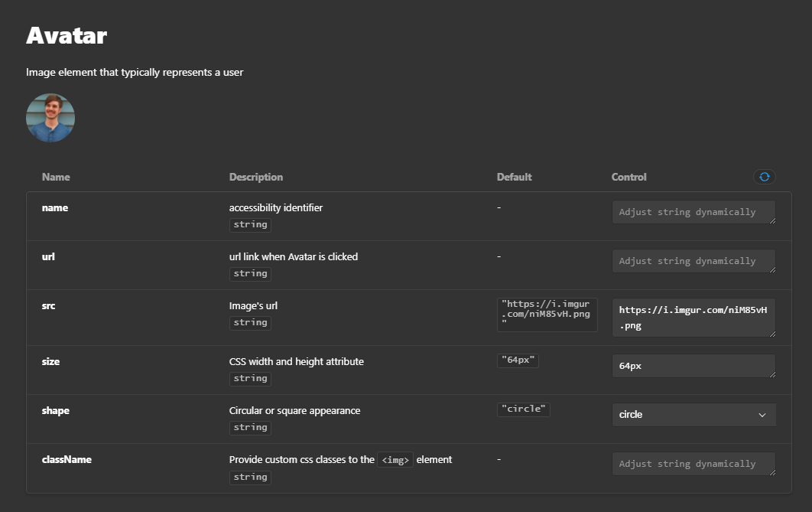Click the blue reset controls icon
This screenshot has width=812, height=512.
pyautogui.click(x=764, y=177)
